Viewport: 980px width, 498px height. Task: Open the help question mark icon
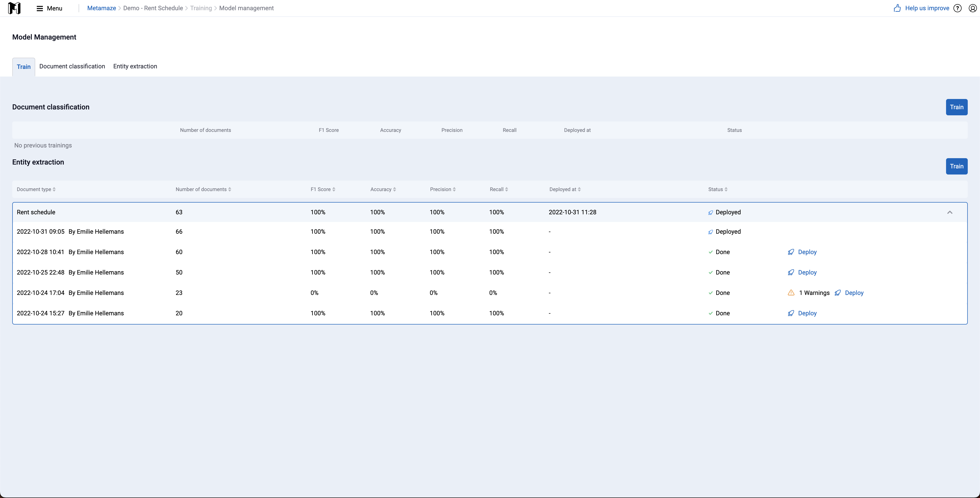958,8
